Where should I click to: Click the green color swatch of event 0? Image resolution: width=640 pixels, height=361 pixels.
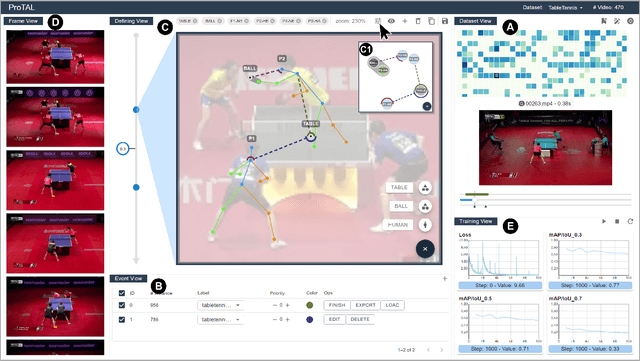tap(310, 305)
